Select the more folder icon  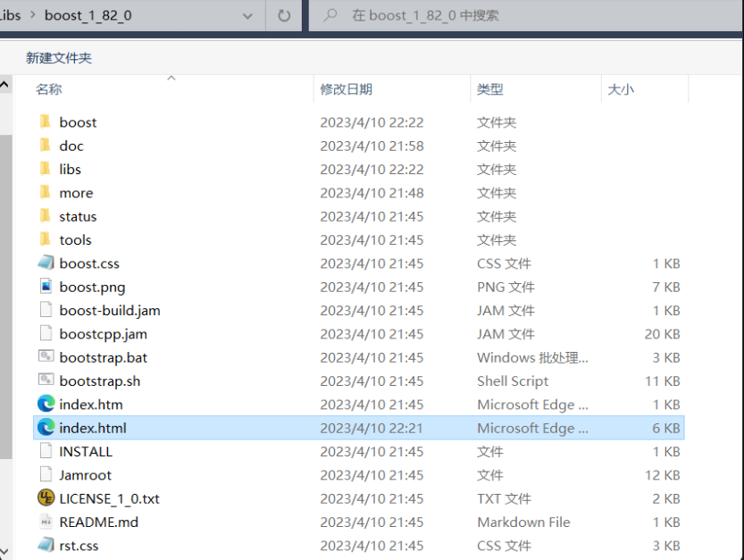(46, 192)
